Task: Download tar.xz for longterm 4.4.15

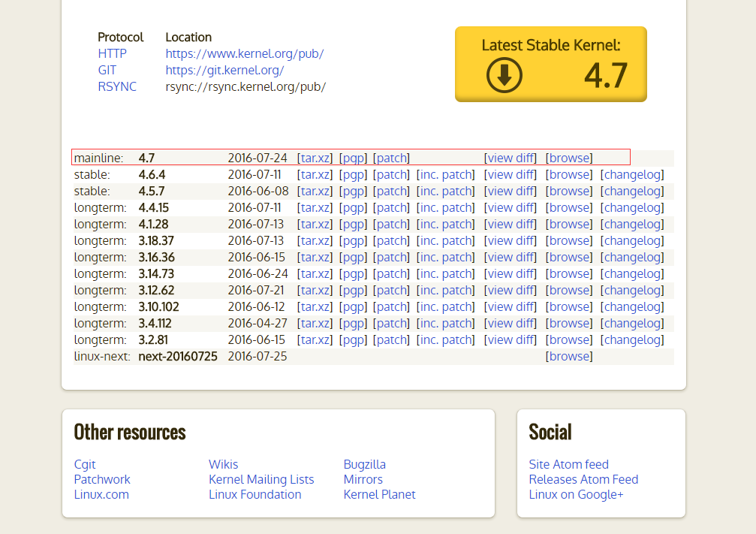Action: (x=315, y=207)
